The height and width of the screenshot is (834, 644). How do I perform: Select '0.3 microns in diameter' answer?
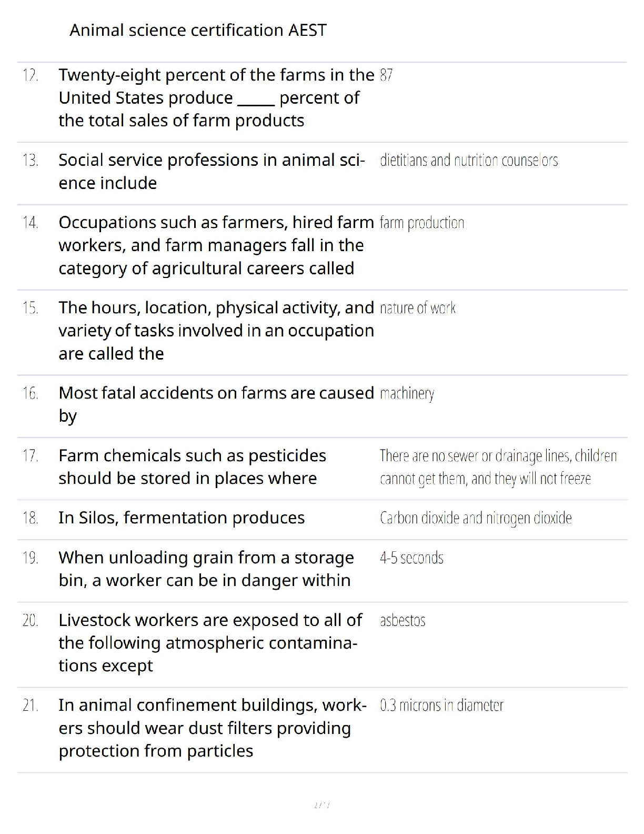[x=441, y=705]
